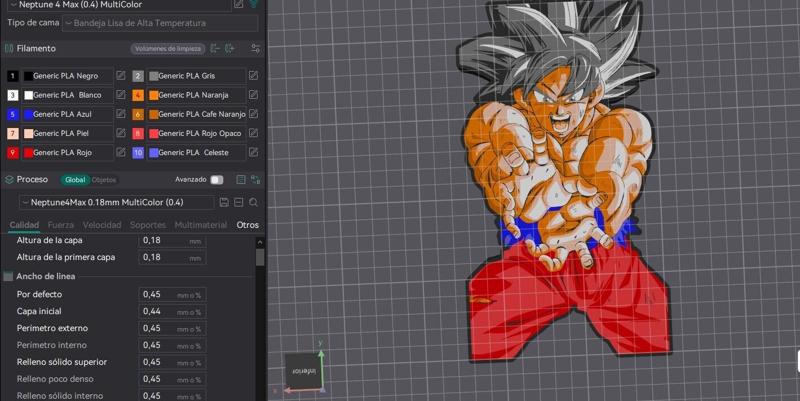The image size is (800, 401).
Task: Select the Global process mode
Action: [x=75, y=180]
